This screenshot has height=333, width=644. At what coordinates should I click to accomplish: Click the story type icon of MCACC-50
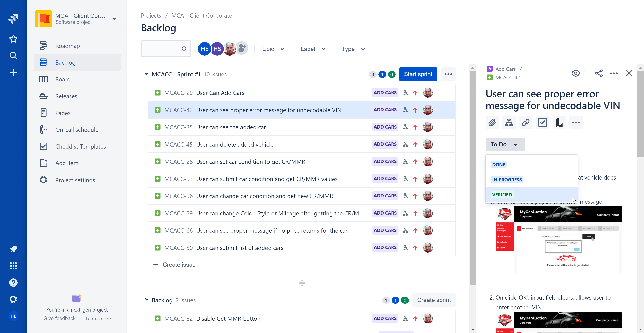157,248
